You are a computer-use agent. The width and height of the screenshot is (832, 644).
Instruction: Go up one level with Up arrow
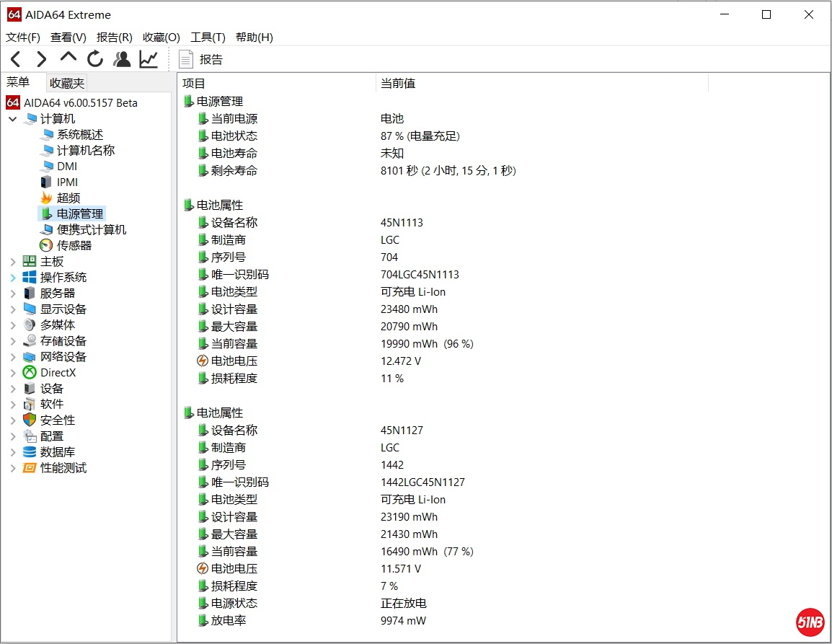[68, 58]
